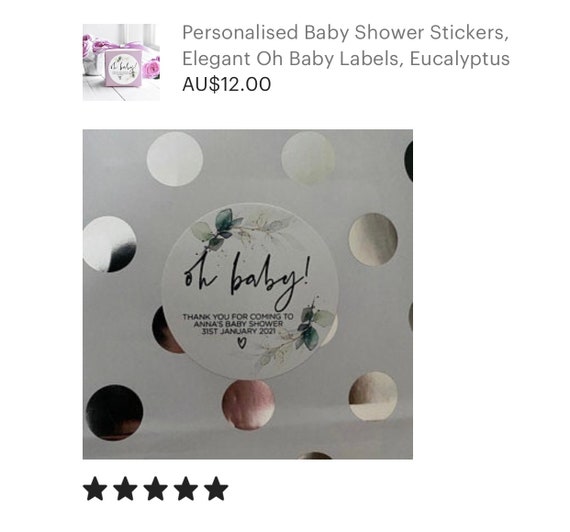Click the "31st January 2021" date text
570x532 pixels.
coord(238,331)
